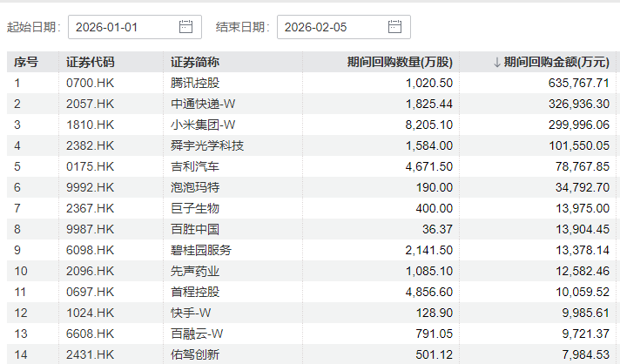The height and width of the screenshot is (364, 620).
Task: Sort by 期间回购金额(万元) column header
Action: (x=550, y=63)
